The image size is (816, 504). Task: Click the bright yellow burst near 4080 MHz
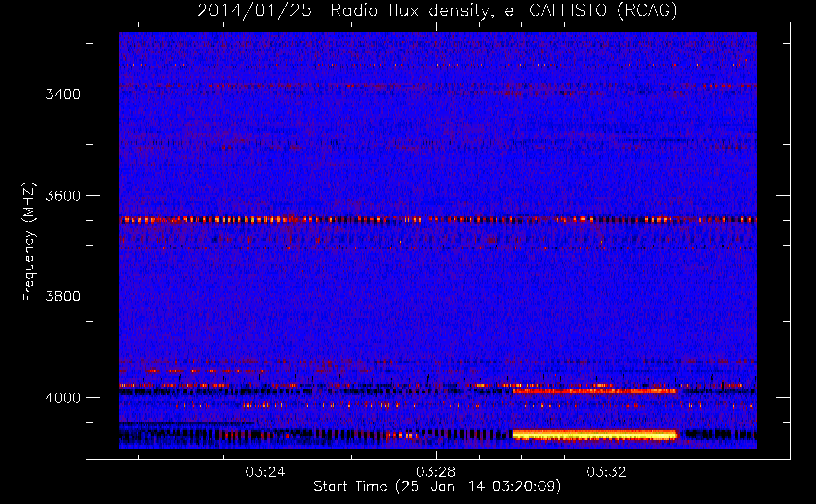pyautogui.click(x=595, y=435)
